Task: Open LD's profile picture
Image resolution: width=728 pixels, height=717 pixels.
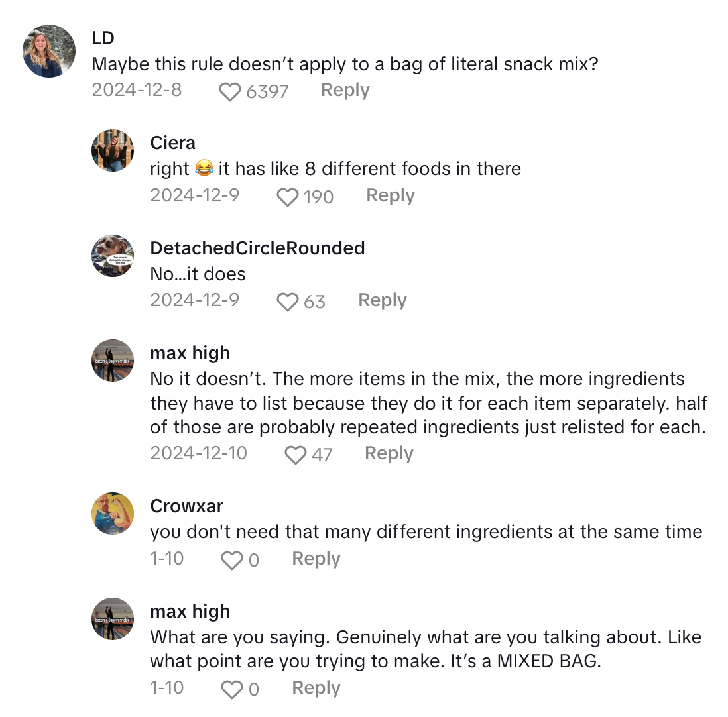Action: [x=49, y=51]
